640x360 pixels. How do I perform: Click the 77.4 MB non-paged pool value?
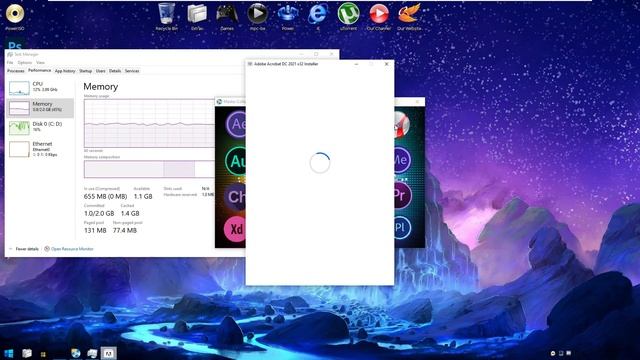[x=125, y=231]
